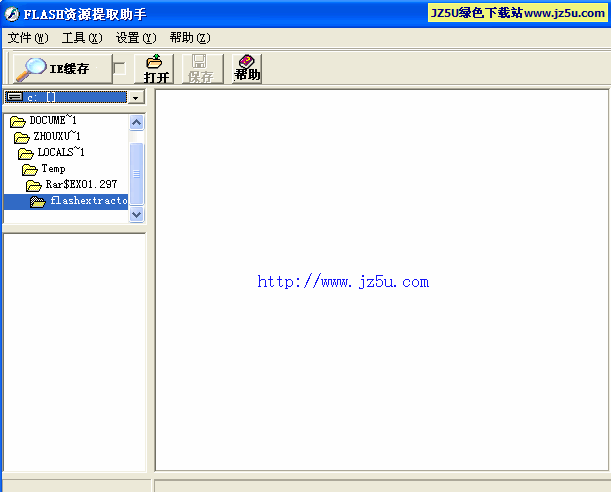This screenshot has width=611, height=492.
Task: Open the 帮助 book toolbar button
Action: pos(247,69)
